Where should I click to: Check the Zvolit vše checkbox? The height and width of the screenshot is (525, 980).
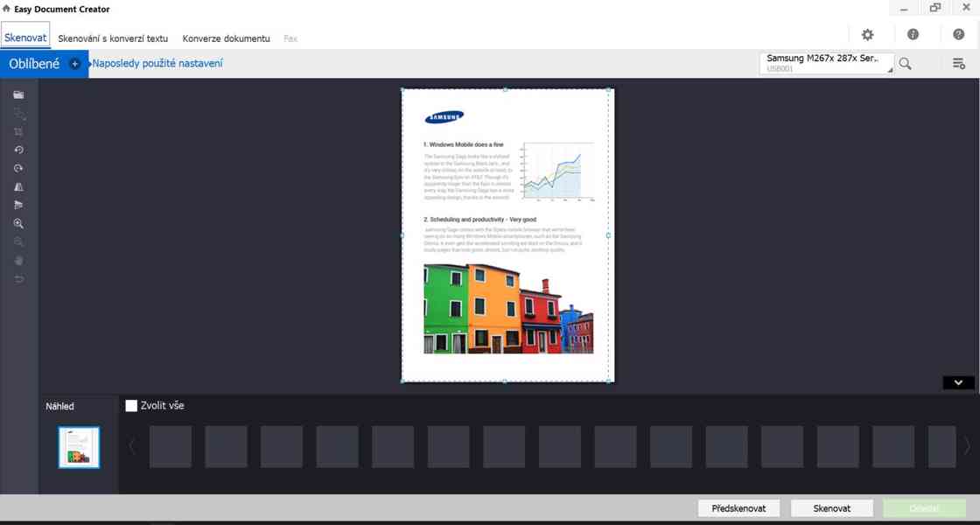pos(131,405)
